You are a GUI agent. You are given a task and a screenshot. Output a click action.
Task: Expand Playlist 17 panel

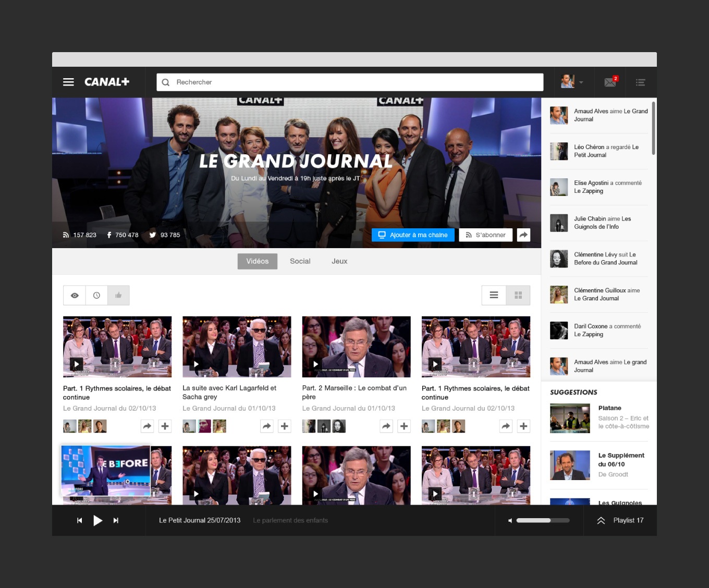click(620, 520)
